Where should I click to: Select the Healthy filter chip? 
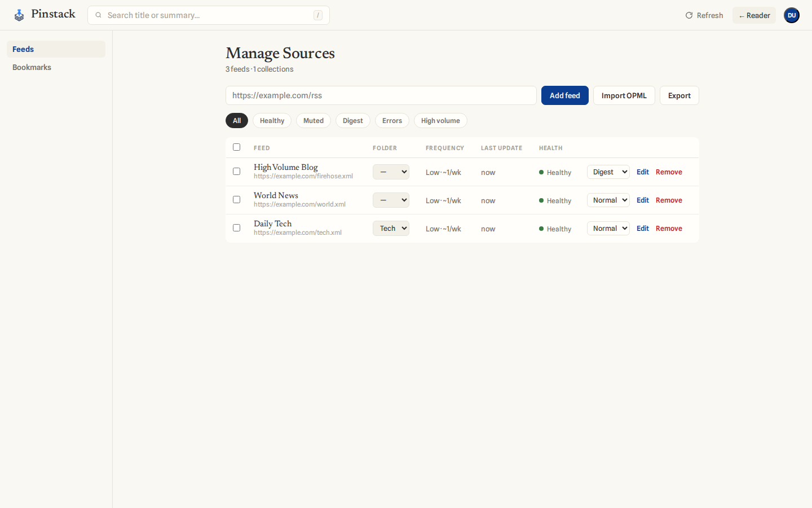pos(272,121)
